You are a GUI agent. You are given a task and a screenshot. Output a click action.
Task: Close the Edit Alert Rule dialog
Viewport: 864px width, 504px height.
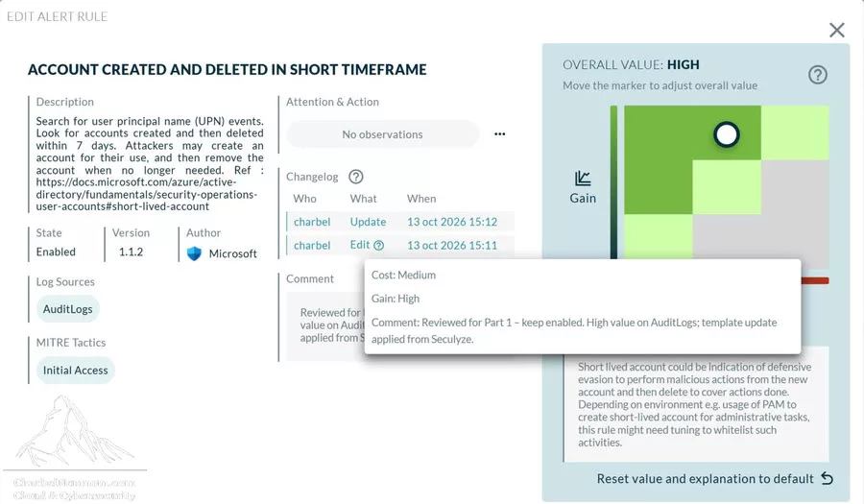(836, 31)
